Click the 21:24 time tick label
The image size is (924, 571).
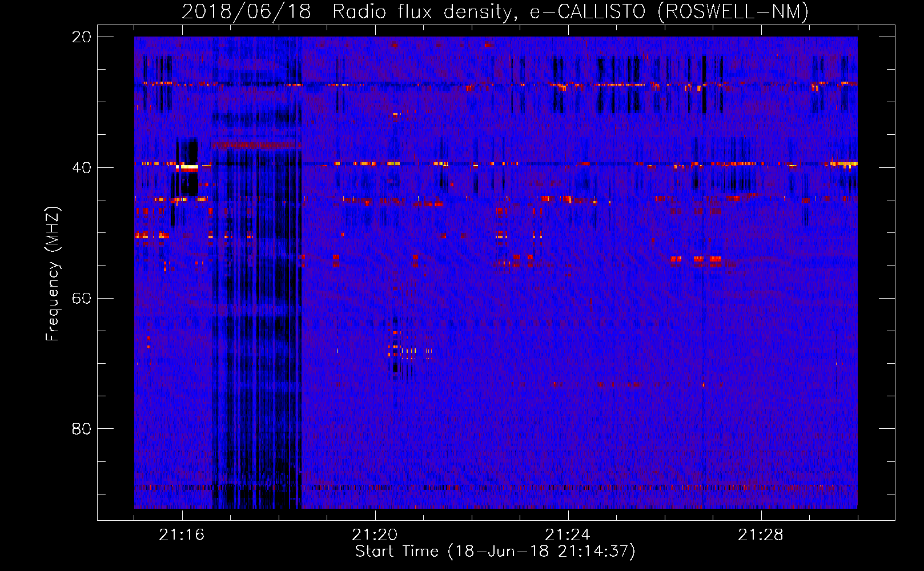click(x=568, y=535)
